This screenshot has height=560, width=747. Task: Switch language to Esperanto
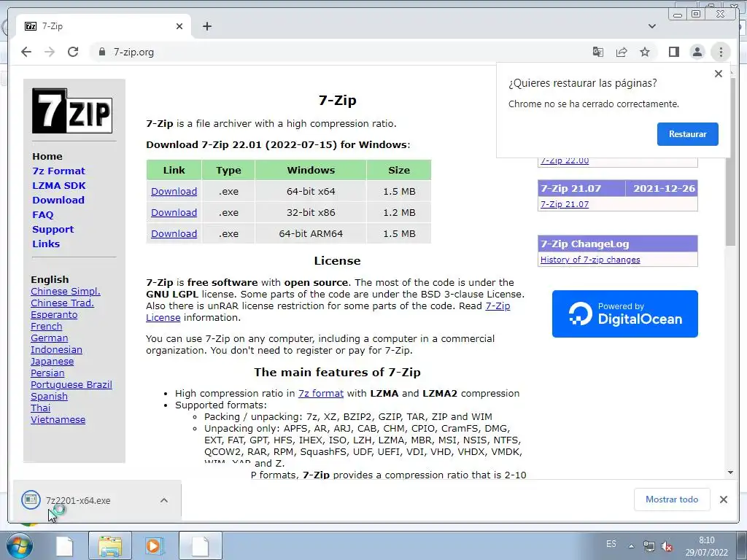click(54, 315)
